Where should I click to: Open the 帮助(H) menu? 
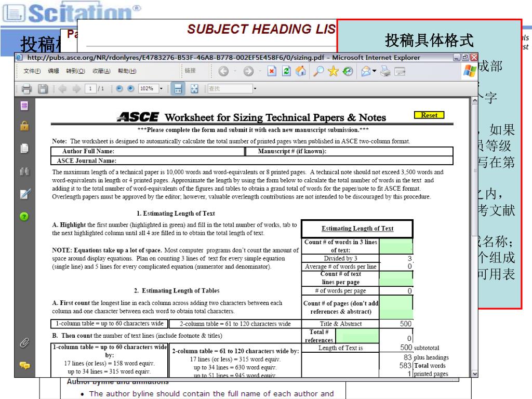point(127,71)
